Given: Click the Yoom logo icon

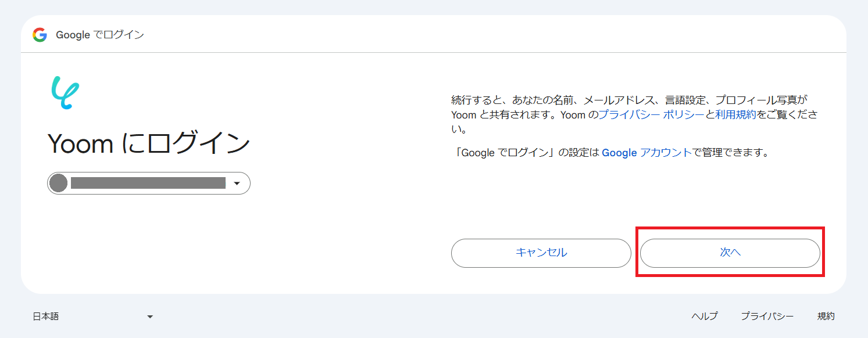Looking at the screenshot, I should point(65,93).
